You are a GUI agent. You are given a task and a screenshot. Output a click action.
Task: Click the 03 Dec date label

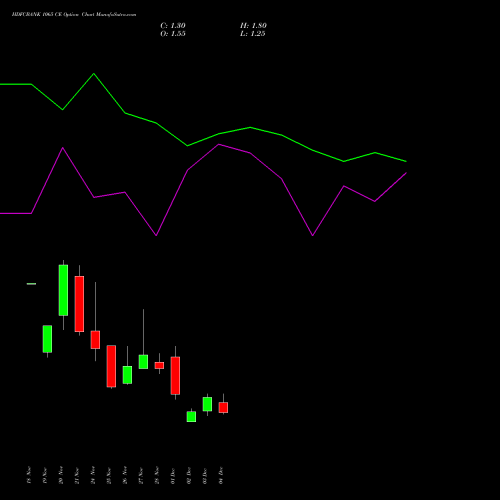(x=205, y=475)
